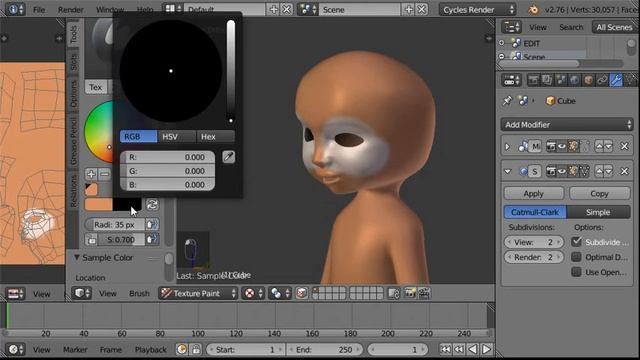
Task: Click the End frame 250 field
Action: pyautogui.click(x=325, y=349)
